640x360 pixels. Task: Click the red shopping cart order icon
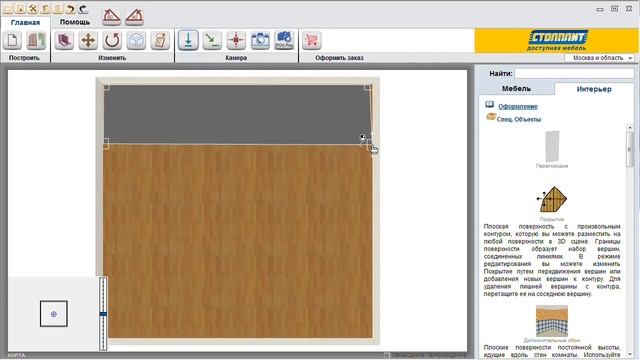click(311, 40)
